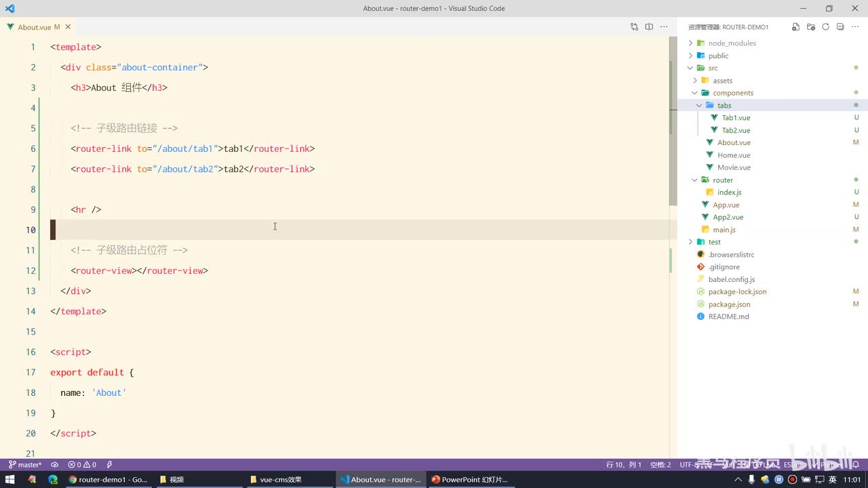Click the README.md info file icon
Viewport: 868px width, 488px height.
701,317
